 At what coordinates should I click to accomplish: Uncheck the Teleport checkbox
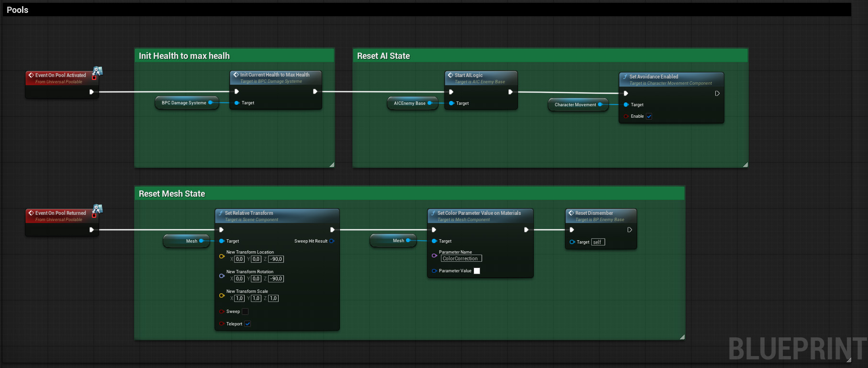coord(248,324)
